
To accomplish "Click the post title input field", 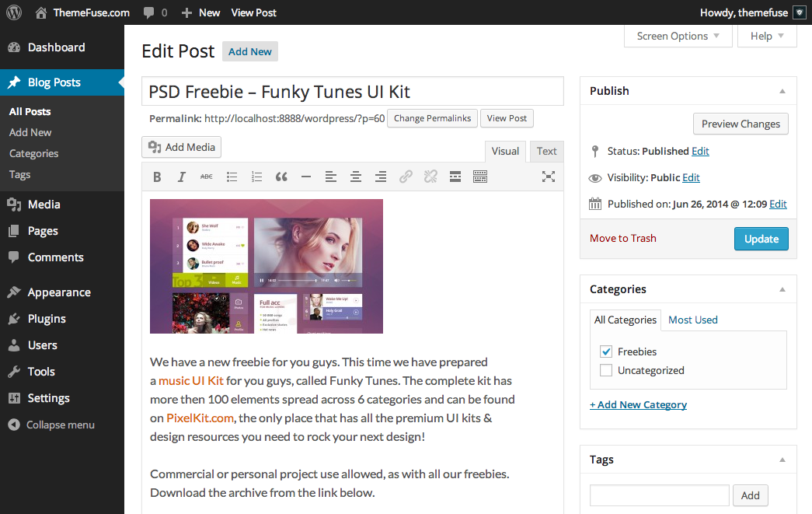I will pos(353,91).
